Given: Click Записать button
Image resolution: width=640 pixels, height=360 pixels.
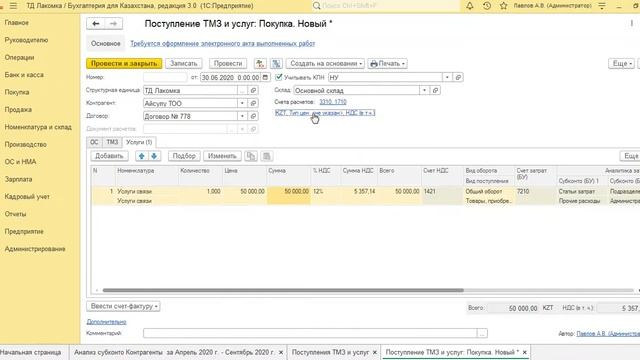Looking at the screenshot, I should pos(184,64).
